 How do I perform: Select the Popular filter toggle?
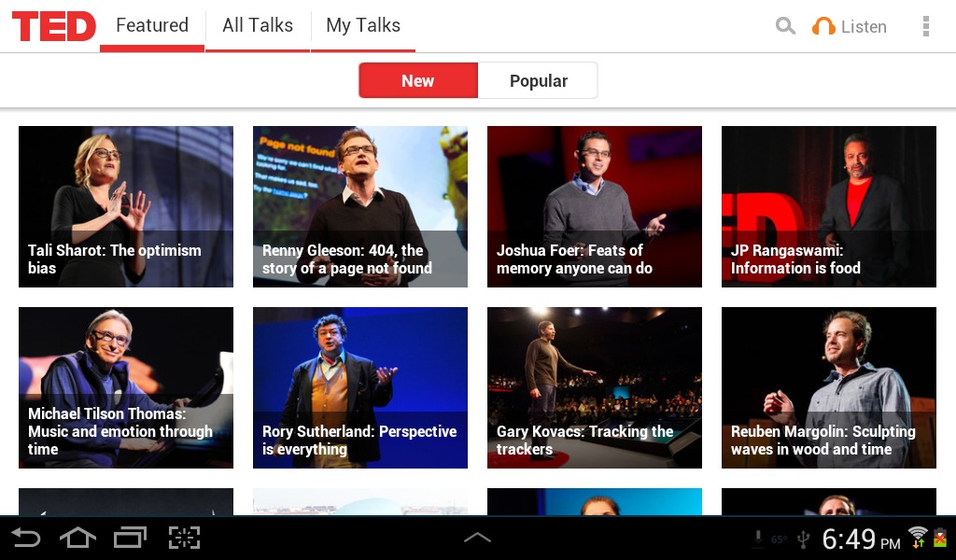pos(538,80)
